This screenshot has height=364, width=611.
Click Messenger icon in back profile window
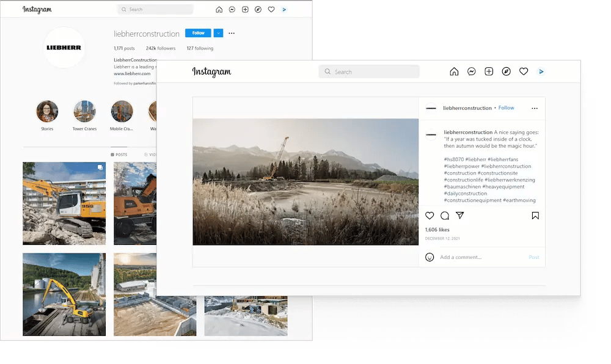point(232,9)
